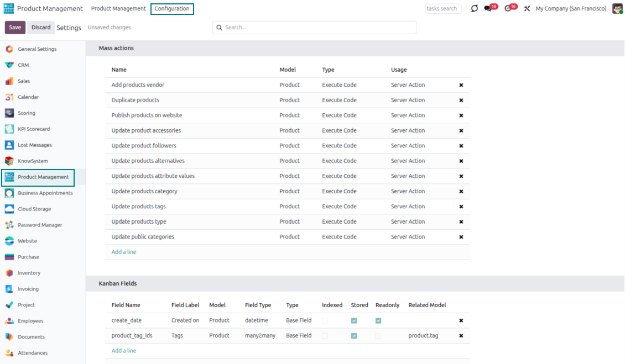Open company switcher My Company (San Francisco)

(x=571, y=9)
